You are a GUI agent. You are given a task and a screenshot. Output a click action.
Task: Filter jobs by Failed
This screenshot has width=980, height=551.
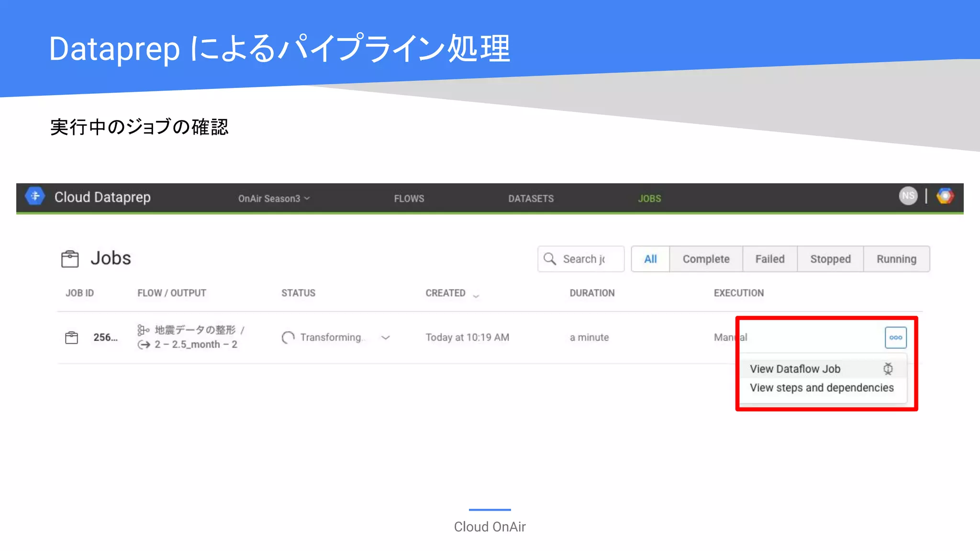coord(770,259)
